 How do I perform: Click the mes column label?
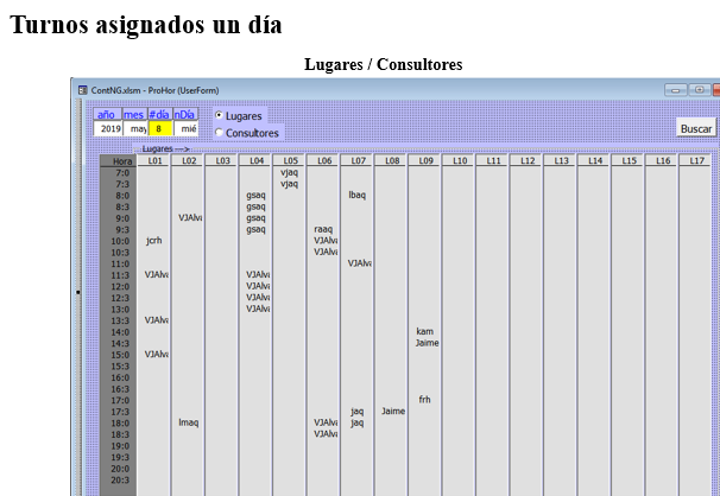coord(135,114)
